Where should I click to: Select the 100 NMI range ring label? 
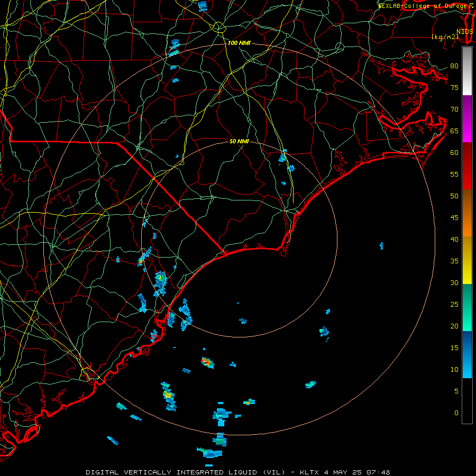coord(239,43)
